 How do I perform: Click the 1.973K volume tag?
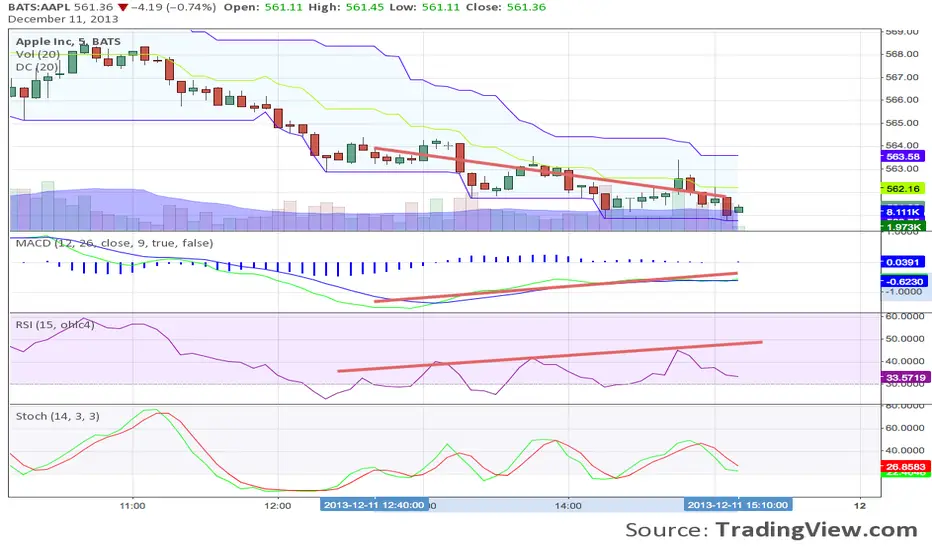(x=902, y=227)
